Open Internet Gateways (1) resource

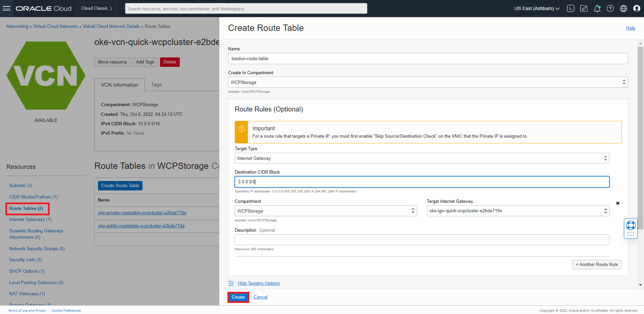click(x=30, y=219)
